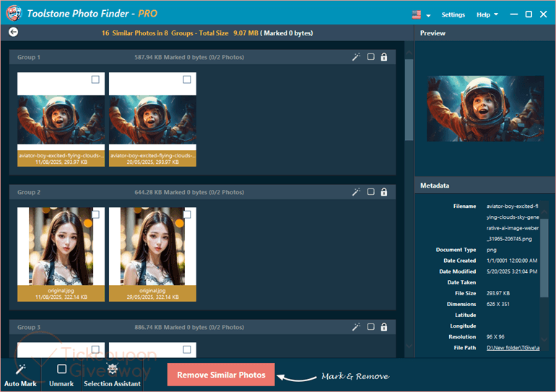Click the Document Type value 'png'
The image size is (556, 392).
(x=492, y=250)
